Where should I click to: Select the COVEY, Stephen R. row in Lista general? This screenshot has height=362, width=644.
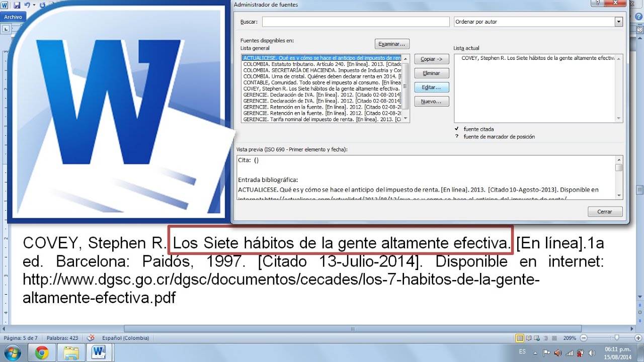[321, 88]
